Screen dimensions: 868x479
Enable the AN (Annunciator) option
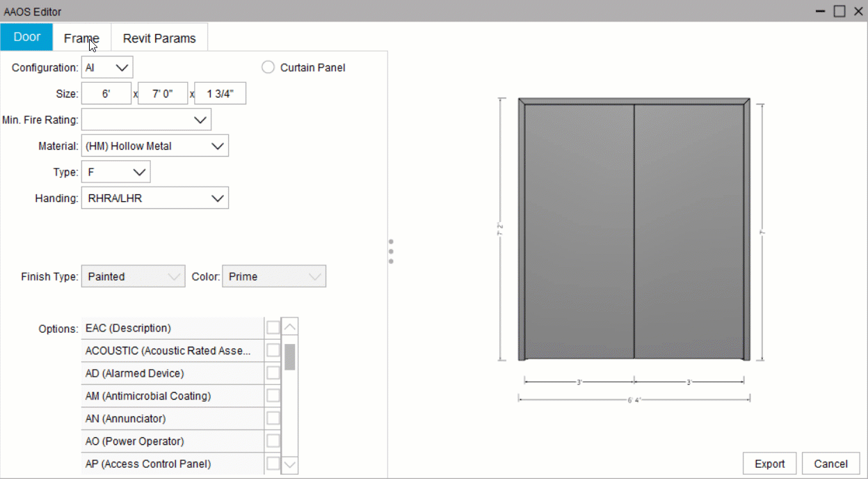coord(273,418)
